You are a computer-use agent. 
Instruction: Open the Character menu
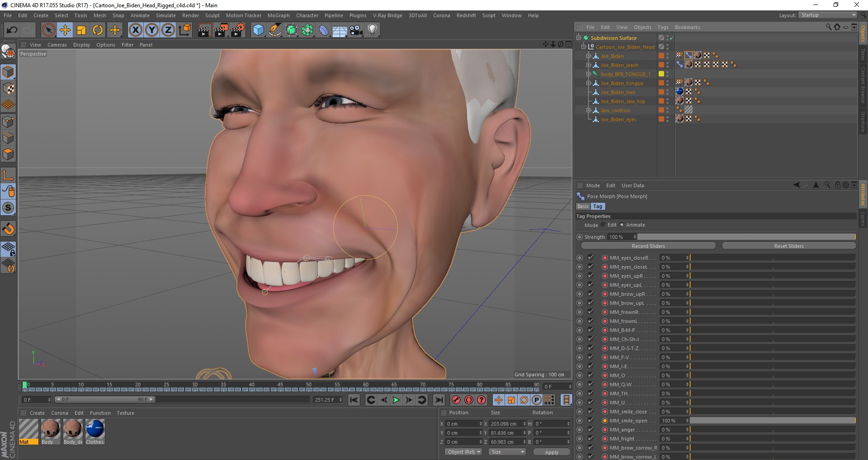pos(307,15)
